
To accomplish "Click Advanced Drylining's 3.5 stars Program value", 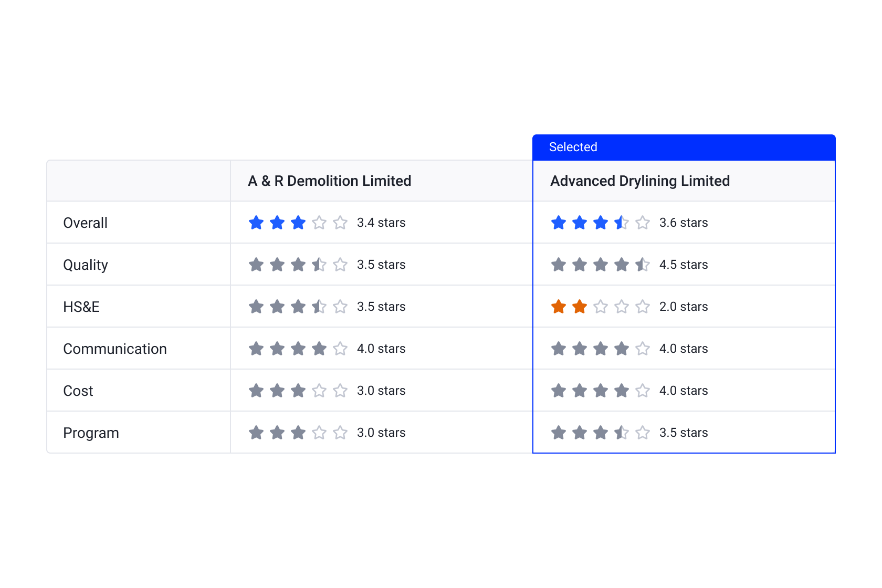I will click(684, 433).
